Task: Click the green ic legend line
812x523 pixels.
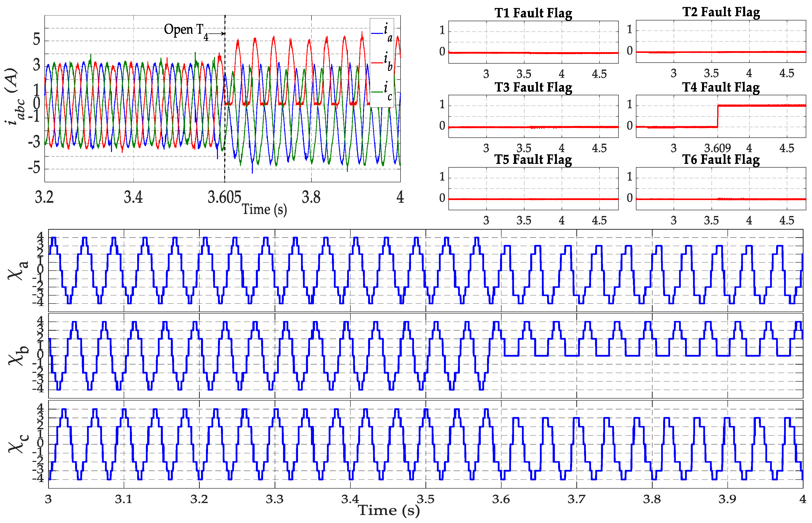Action: 377,92
